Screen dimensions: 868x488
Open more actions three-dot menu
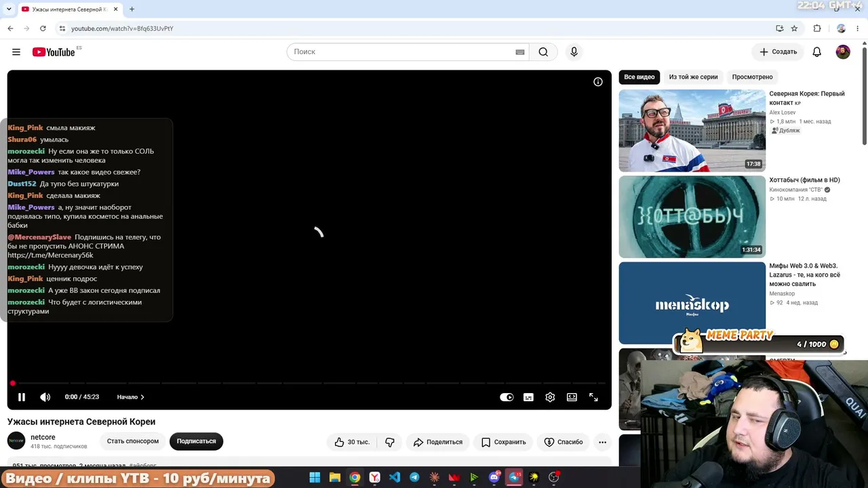point(602,442)
